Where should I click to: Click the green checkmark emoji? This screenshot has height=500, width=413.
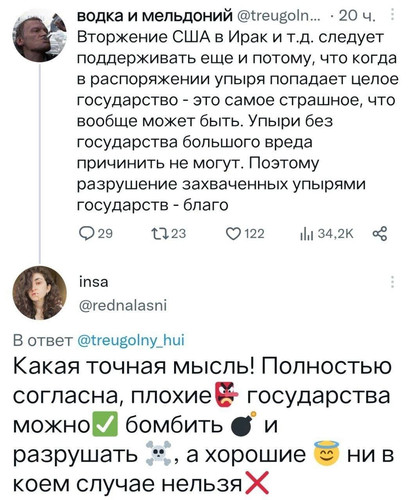point(105,424)
